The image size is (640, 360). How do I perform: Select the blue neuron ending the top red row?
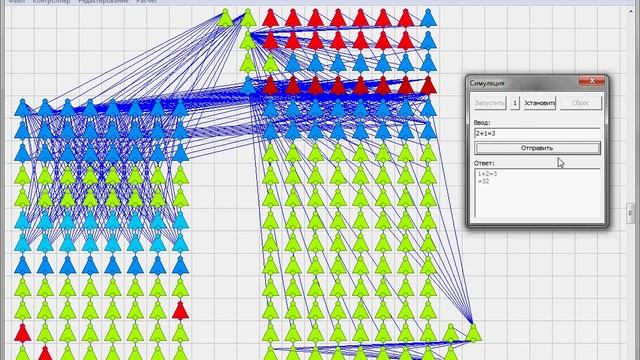(428, 18)
